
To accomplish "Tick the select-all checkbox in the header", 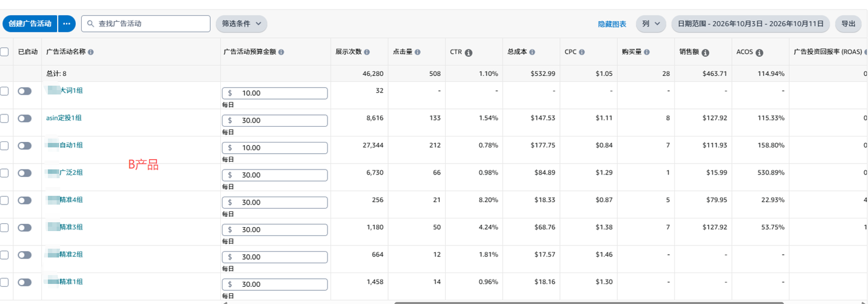I will [x=4, y=52].
